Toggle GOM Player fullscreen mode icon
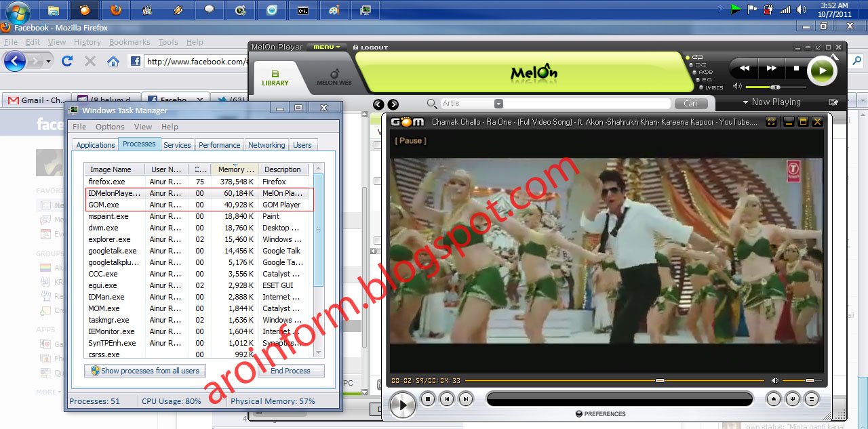The image size is (868, 429). [771, 122]
